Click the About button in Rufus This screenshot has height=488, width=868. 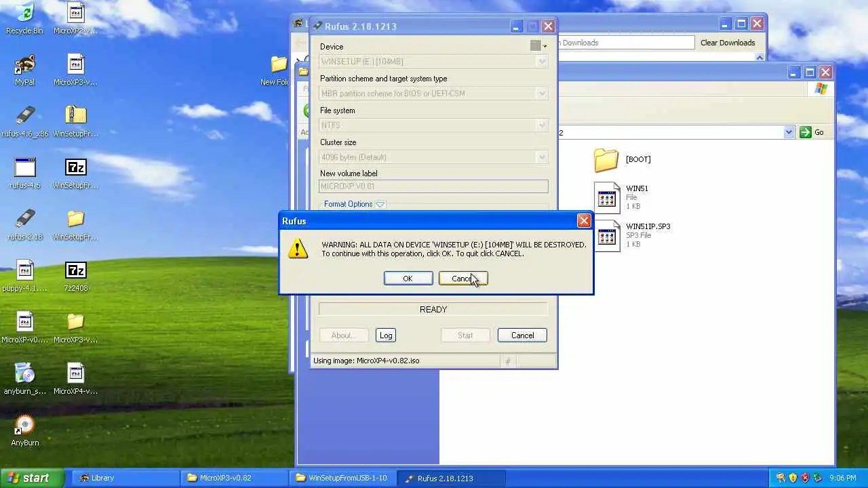pos(343,335)
